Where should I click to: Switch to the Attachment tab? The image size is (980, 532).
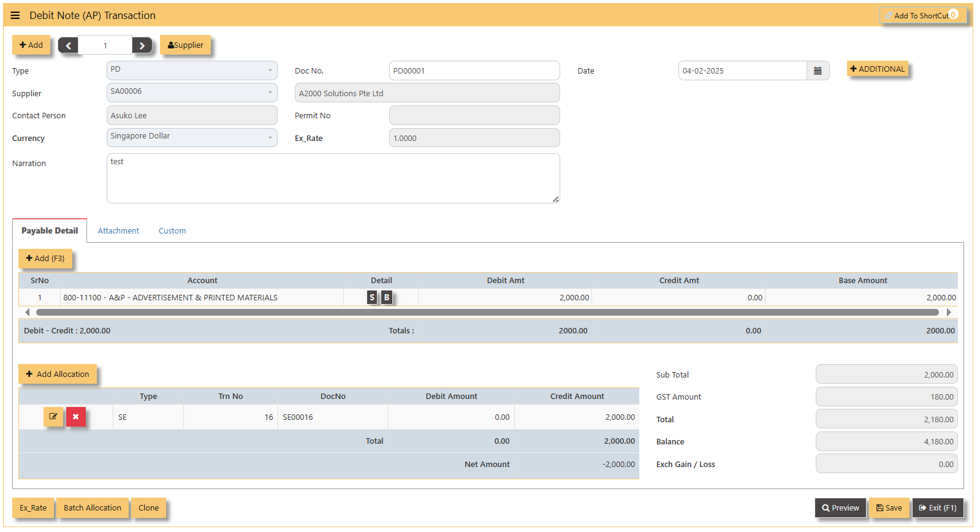tap(118, 231)
